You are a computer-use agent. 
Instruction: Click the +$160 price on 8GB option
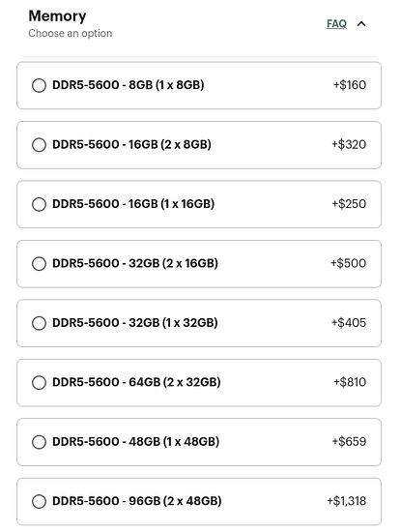coord(350,85)
